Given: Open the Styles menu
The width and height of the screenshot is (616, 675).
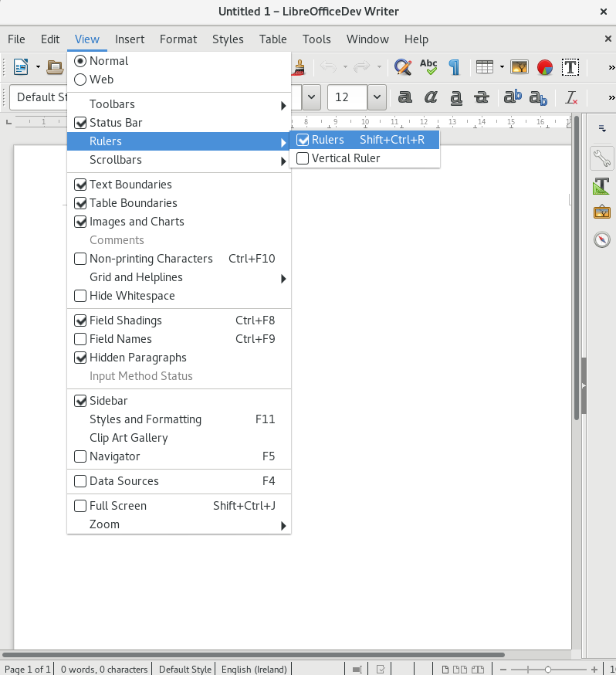Looking at the screenshot, I should (228, 39).
